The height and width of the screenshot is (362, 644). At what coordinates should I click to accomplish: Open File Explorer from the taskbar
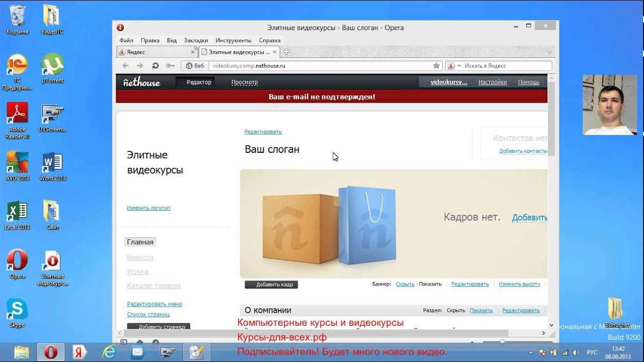tap(22, 352)
